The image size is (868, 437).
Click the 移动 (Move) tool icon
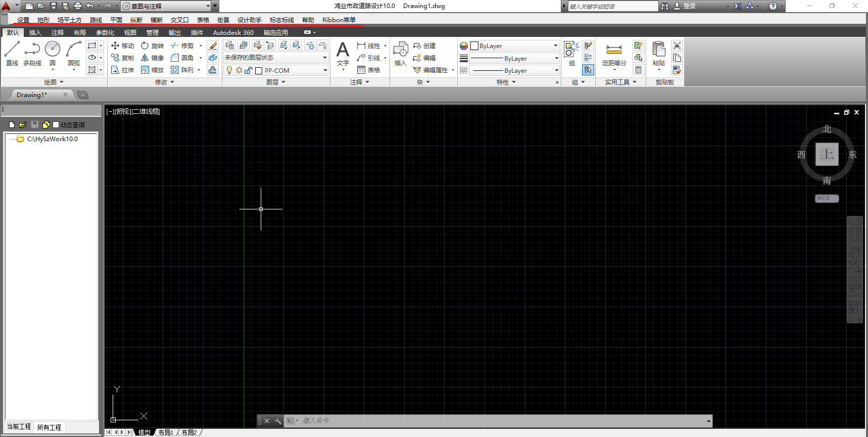pos(115,46)
